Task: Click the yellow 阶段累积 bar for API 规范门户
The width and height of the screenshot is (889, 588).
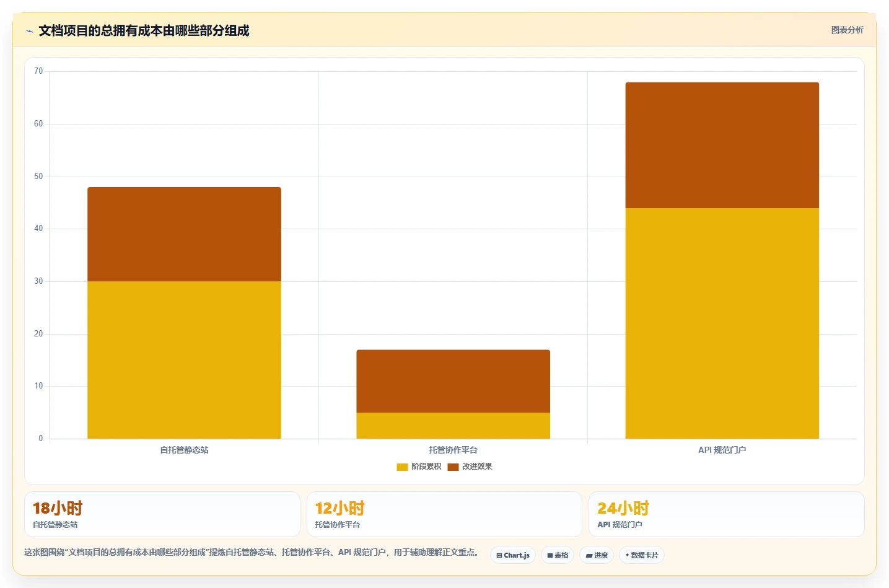Action: (722, 323)
